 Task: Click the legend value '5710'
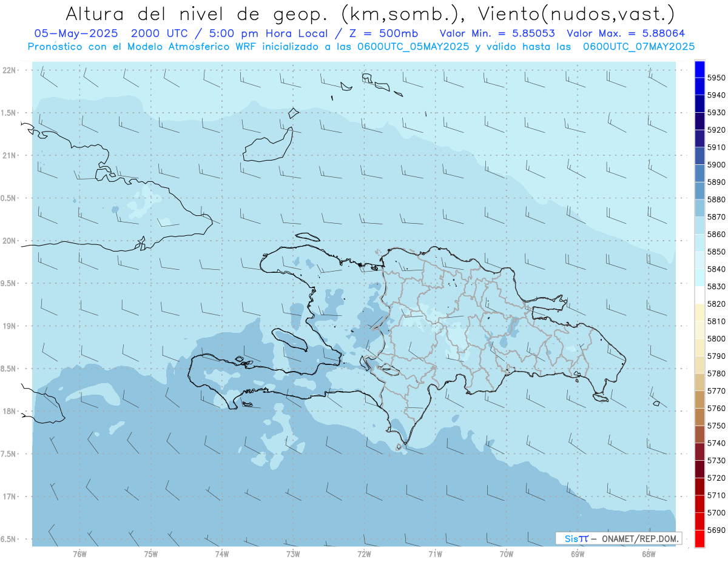pyautogui.click(x=716, y=495)
